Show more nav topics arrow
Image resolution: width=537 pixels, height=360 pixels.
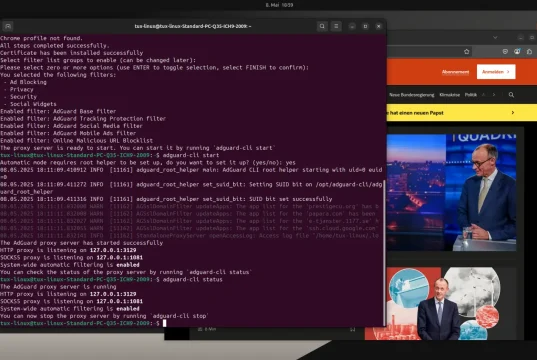(494, 95)
